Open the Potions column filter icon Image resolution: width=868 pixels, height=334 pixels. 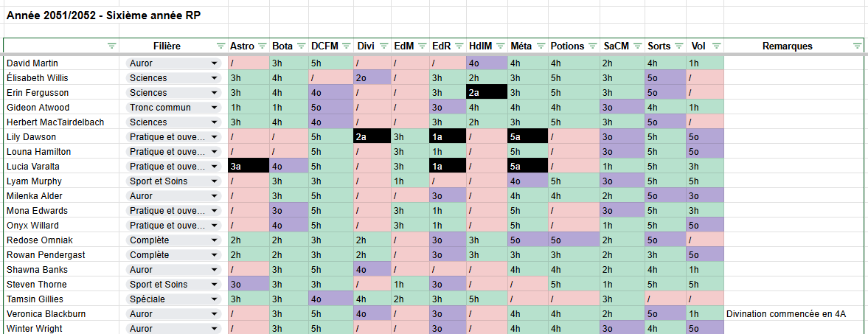[593, 46]
